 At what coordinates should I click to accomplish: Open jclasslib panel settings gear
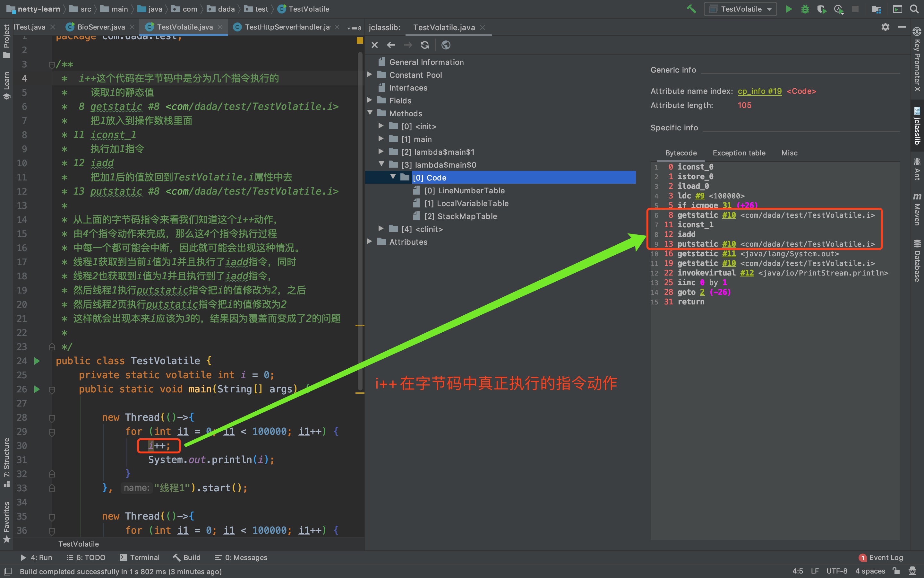[x=886, y=27]
